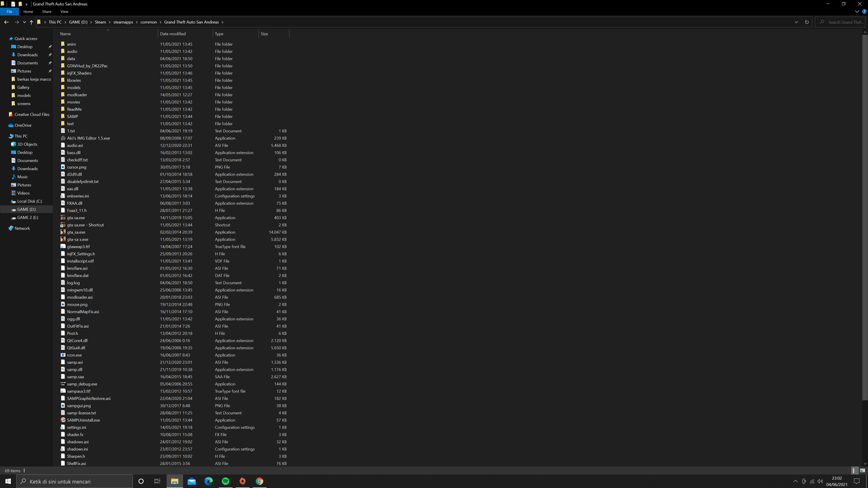Select the gta-sa x.exe application icon
This screenshot has width=868, height=488.
coord(63,239)
